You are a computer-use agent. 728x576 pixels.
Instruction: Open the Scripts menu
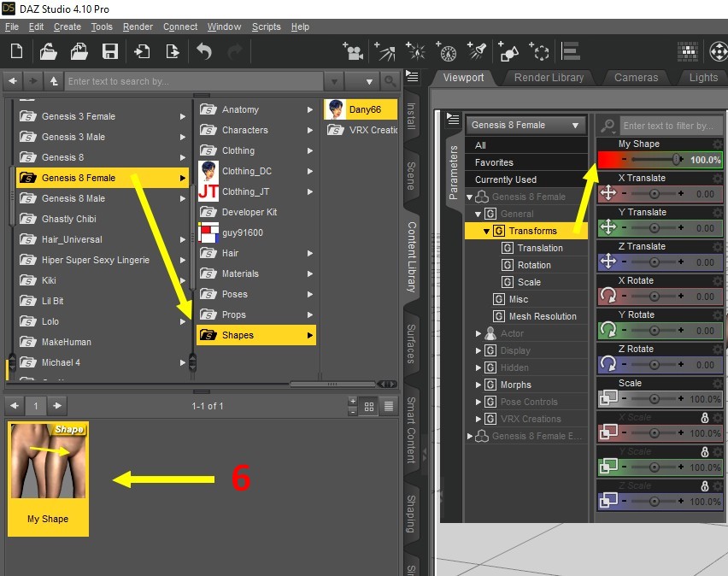click(x=266, y=27)
